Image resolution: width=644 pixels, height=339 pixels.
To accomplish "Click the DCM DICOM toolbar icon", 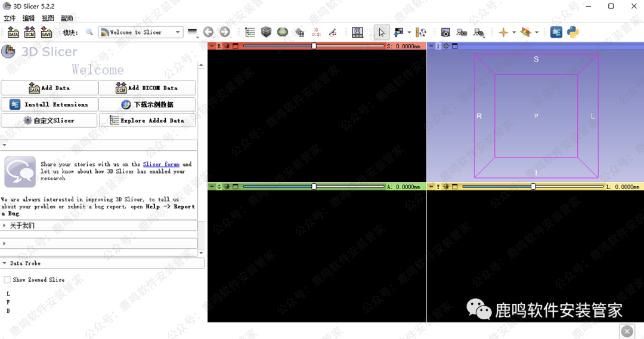I will coord(29,33).
